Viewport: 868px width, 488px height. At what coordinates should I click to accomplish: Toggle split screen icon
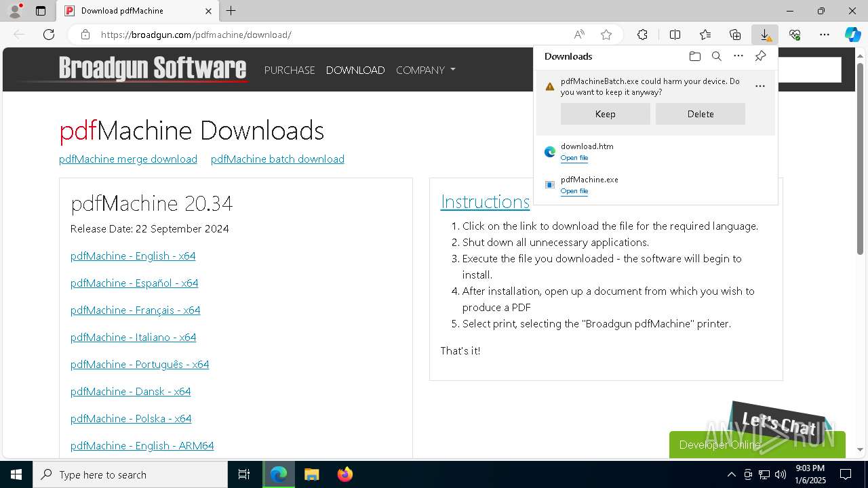pyautogui.click(x=675, y=35)
